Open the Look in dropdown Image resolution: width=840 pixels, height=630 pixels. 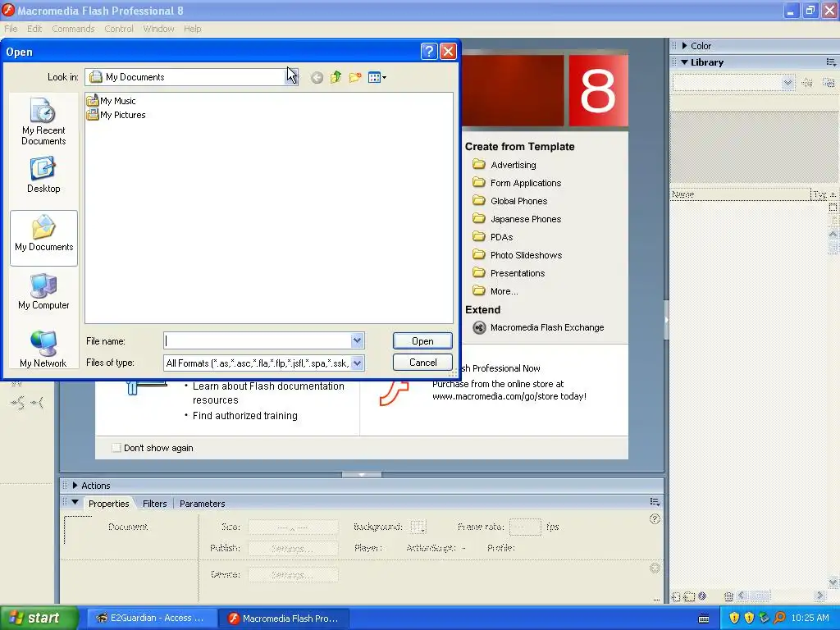point(291,77)
